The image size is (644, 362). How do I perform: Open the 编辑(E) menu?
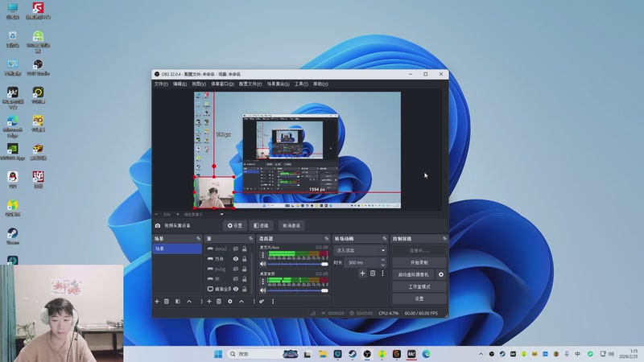[180, 84]
